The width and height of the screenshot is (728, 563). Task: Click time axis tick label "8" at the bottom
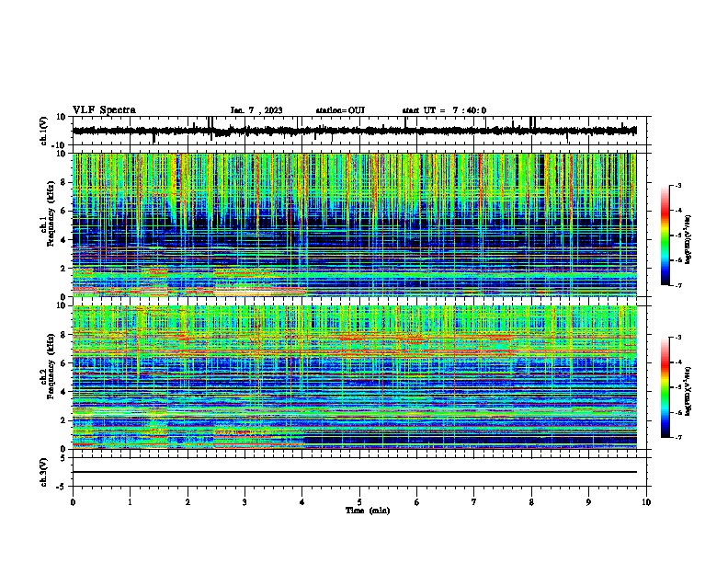pos(531,502)
